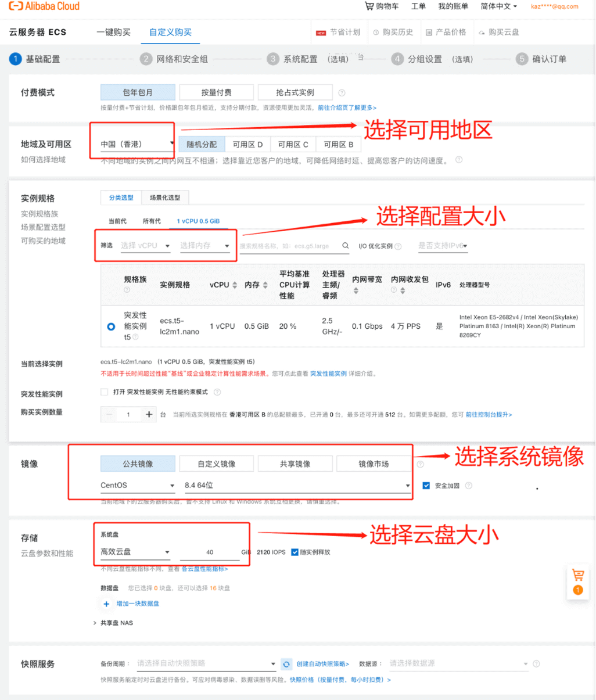This screenshot has height=700, width=596.
Task: Open 购买云盘 icon link
Action: click(x=499, y=33)
